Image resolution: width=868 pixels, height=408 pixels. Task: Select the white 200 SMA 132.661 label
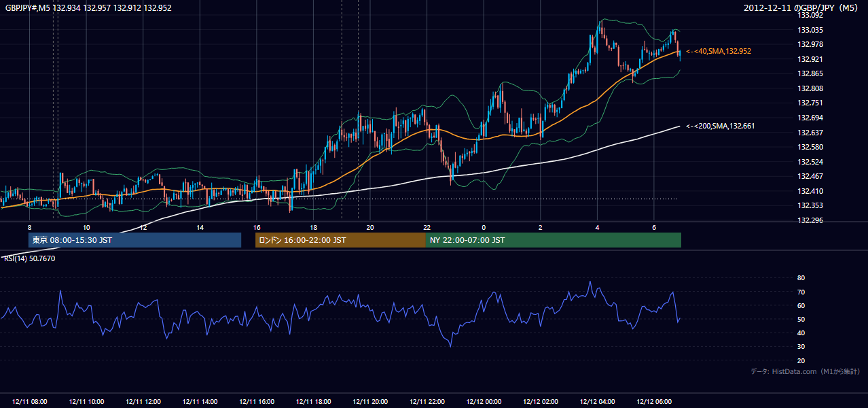click(720, 126)
